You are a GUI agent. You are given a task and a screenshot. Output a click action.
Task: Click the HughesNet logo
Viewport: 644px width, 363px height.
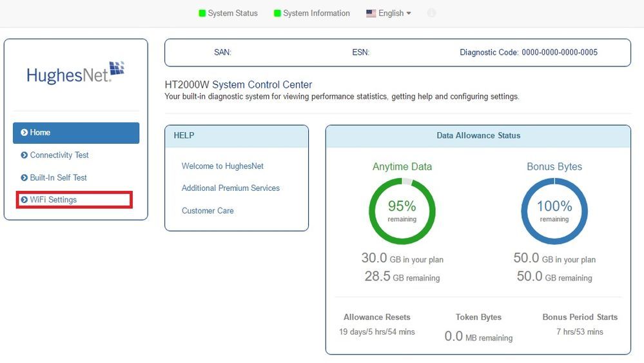point(75,73)
